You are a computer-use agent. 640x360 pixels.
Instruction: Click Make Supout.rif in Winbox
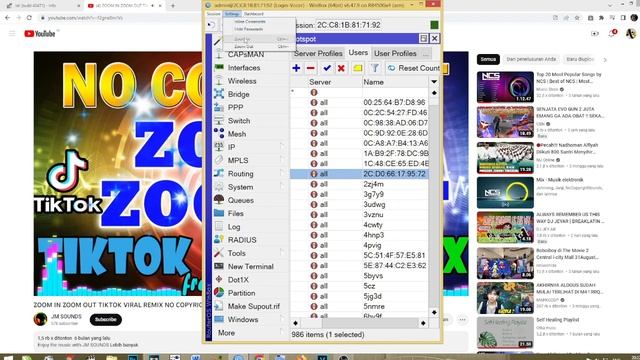pyautogui.click(x=253, y=307)
